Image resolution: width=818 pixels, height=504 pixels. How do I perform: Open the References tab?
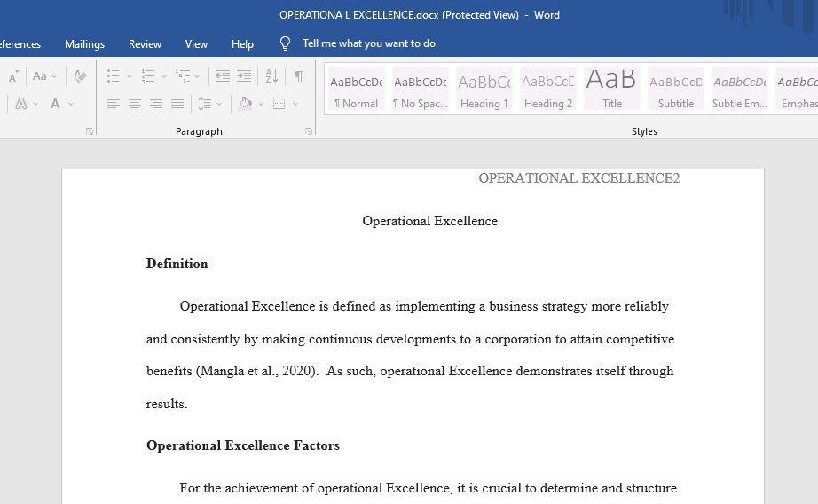(20, 44)
